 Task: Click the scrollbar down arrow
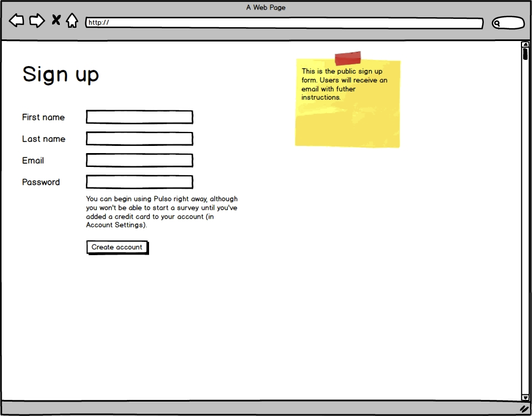click(x=525, y=397)
